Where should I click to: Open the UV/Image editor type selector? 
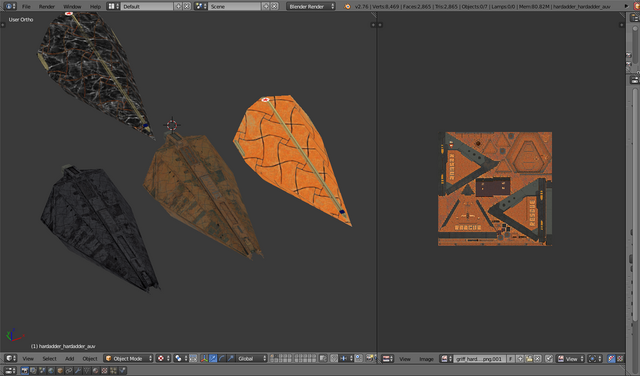387,358
